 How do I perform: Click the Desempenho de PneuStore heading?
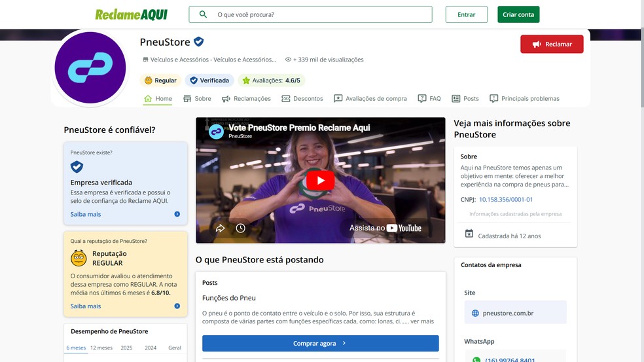point(109,331)
